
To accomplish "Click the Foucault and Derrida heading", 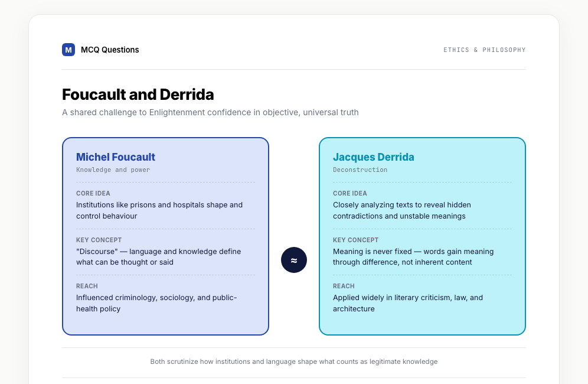I will [138, 94].
